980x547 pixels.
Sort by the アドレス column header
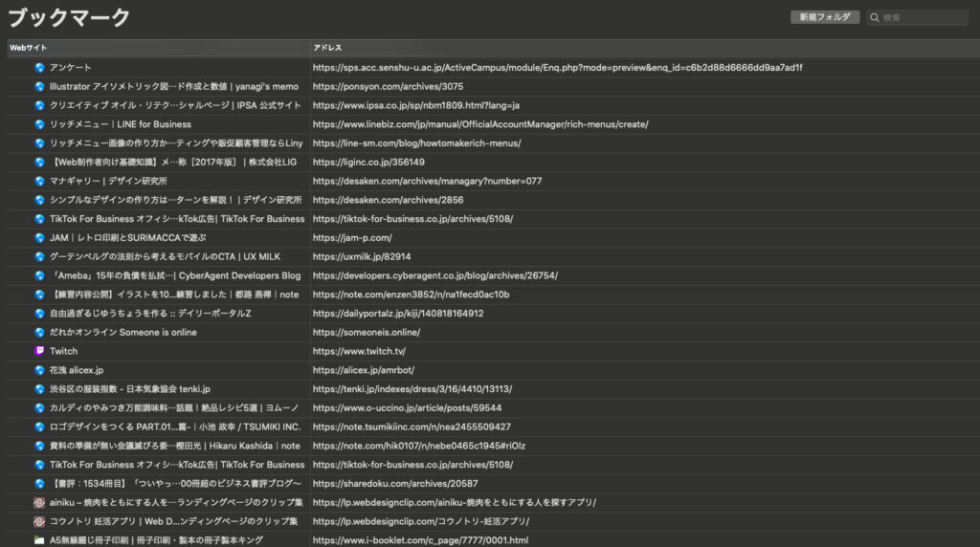click(645, 48)
